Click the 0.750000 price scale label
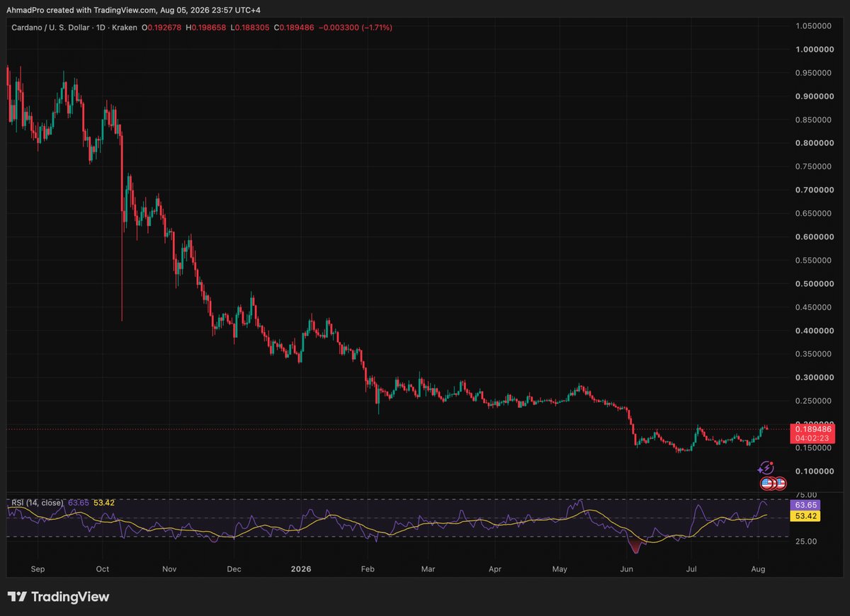This screenshot has height=616, width=850. pyautogui.click(x=814, y=166)
